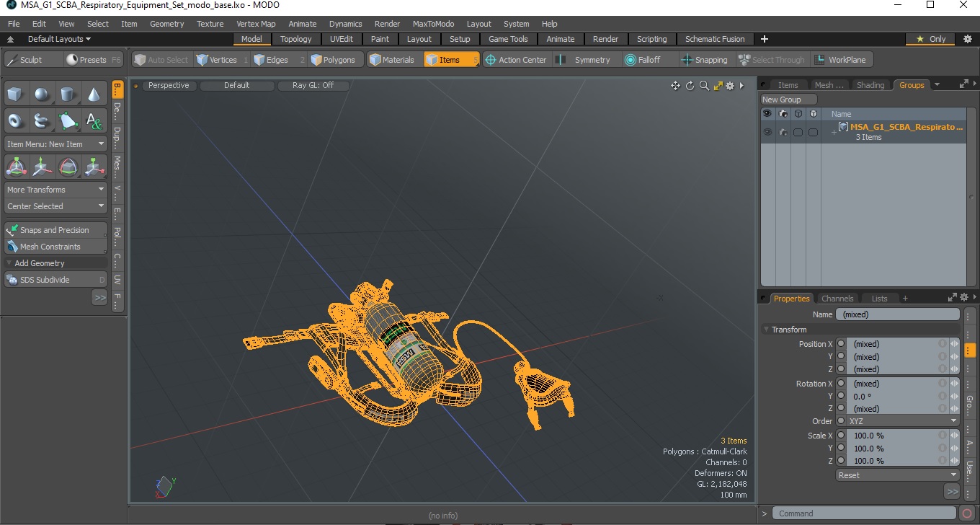
Task: Select the Text tool icon
Action: [x=94, y=120]
